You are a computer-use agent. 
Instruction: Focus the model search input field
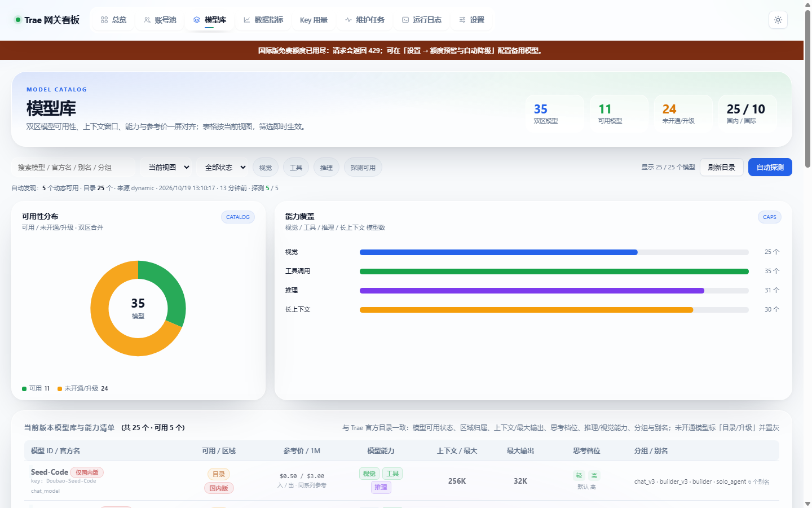tap(73, 167)
